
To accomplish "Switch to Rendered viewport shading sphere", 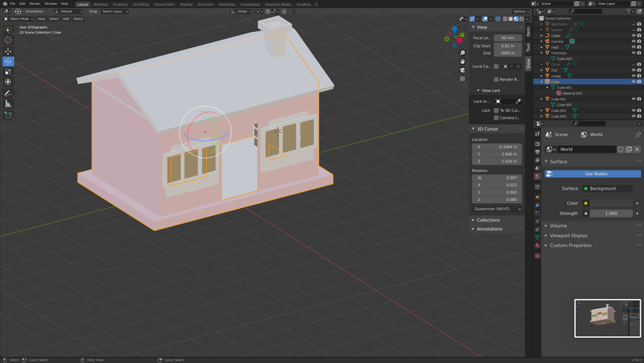I will click(521, 19).
